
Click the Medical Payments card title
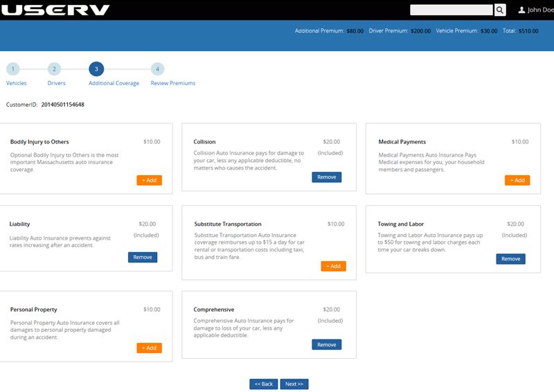(402, 142)
